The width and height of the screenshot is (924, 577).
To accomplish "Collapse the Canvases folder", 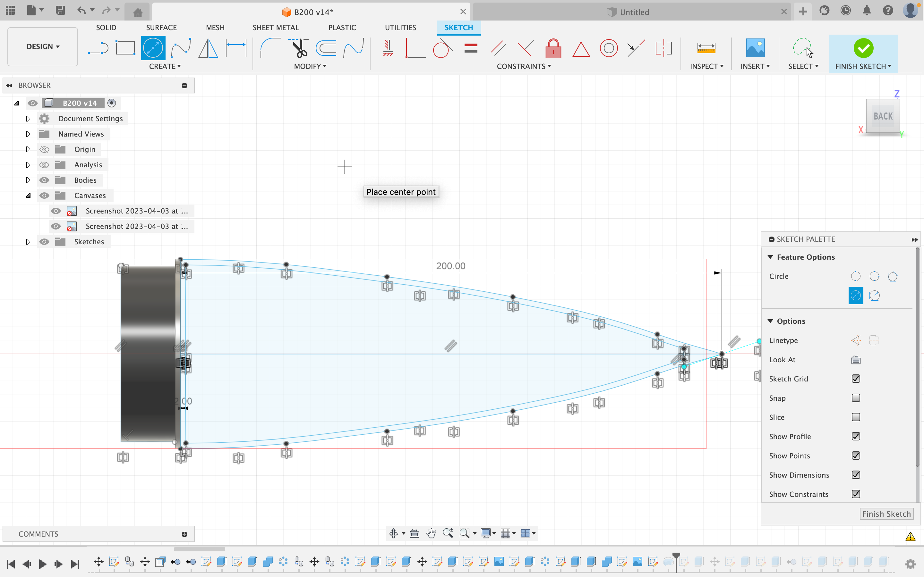I will [28, 196].
